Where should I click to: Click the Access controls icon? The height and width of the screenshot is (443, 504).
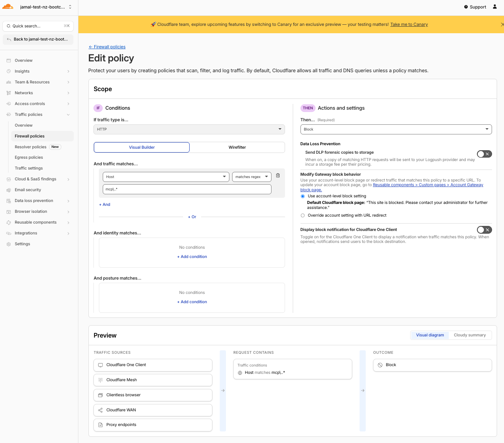(x=8, y=104)
